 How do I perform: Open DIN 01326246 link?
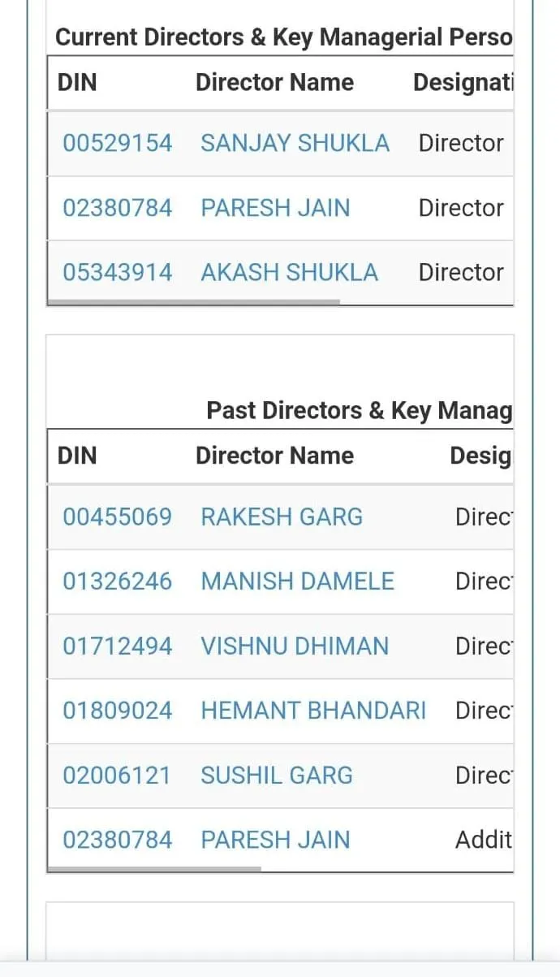(117, 581)
